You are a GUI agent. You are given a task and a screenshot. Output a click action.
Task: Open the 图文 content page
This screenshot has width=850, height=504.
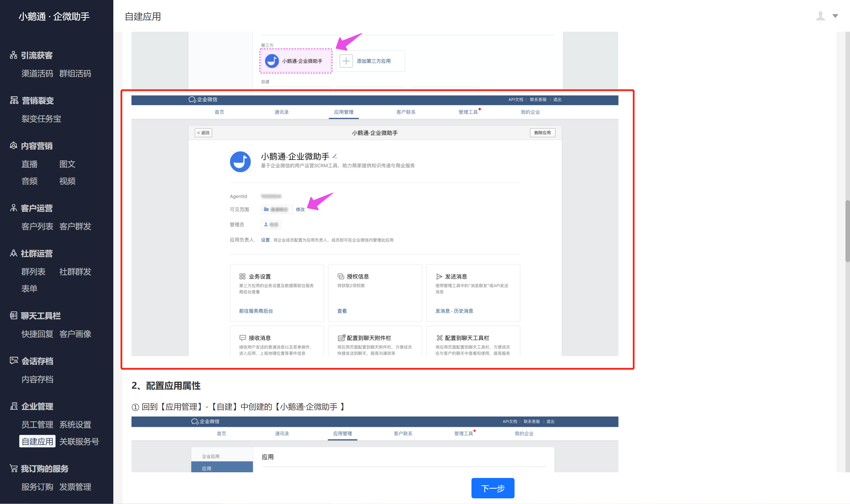(67, 164)
